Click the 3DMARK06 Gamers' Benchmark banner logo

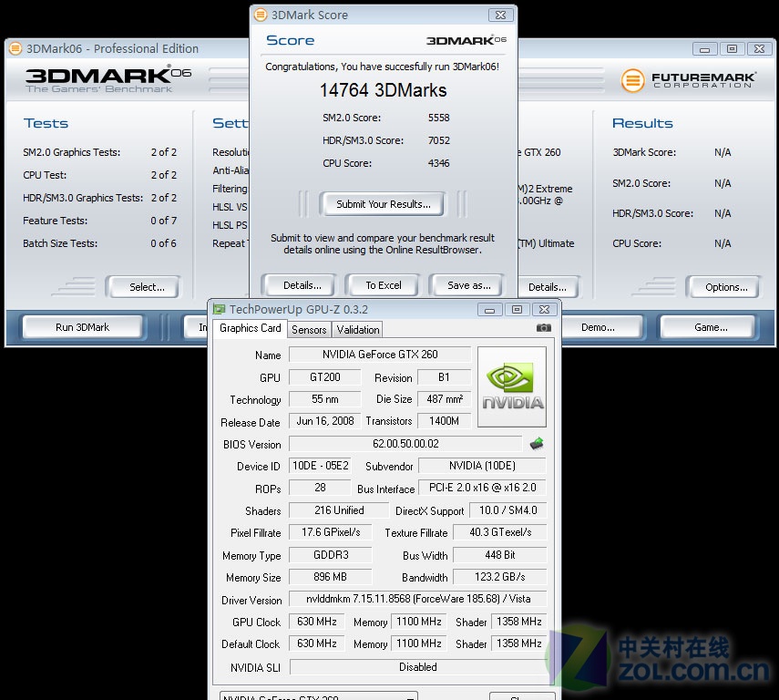click(x=100, y=80)
